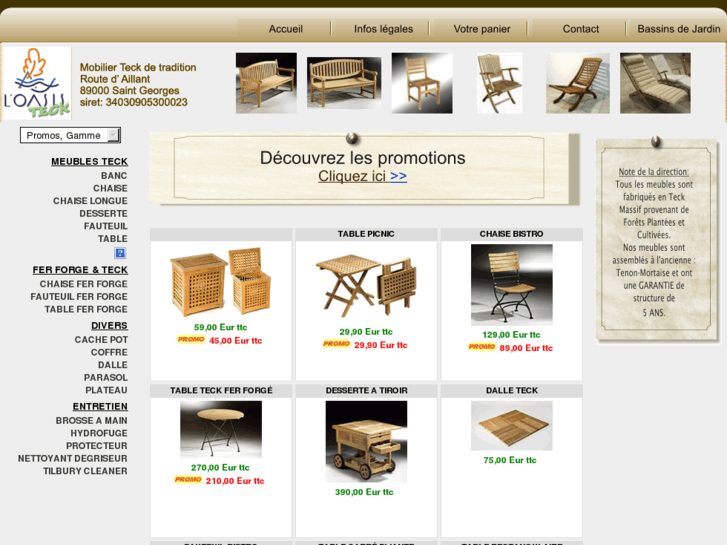The width and height of the screenshot is (727, 545).
Task: Open Bassins de Jardin in the top menu
Action: click(679, 29)
